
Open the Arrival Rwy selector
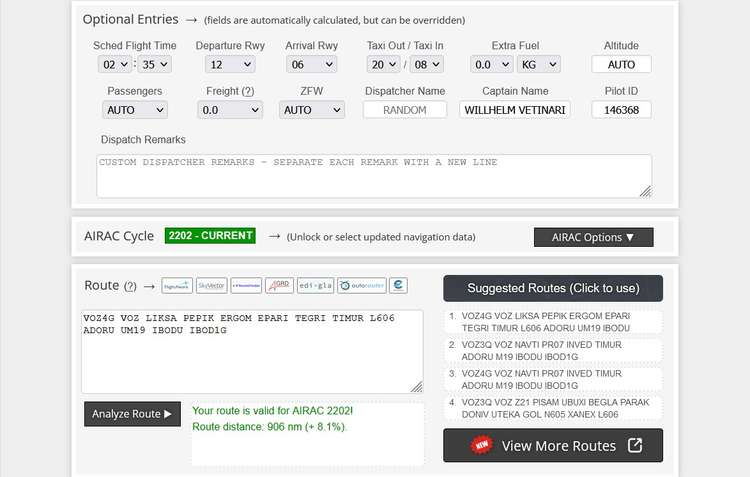click(311, 64)
